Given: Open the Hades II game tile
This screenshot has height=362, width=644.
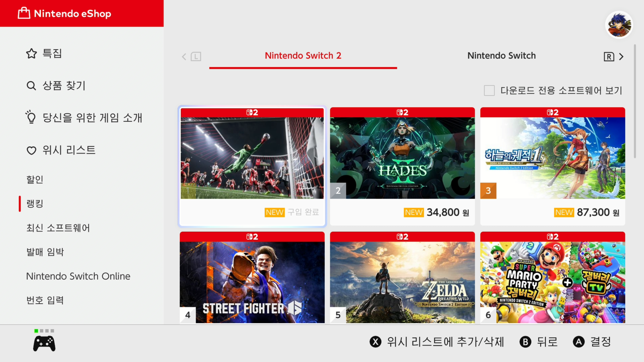Looking at the screenshot, I should [x=402, y=166].
